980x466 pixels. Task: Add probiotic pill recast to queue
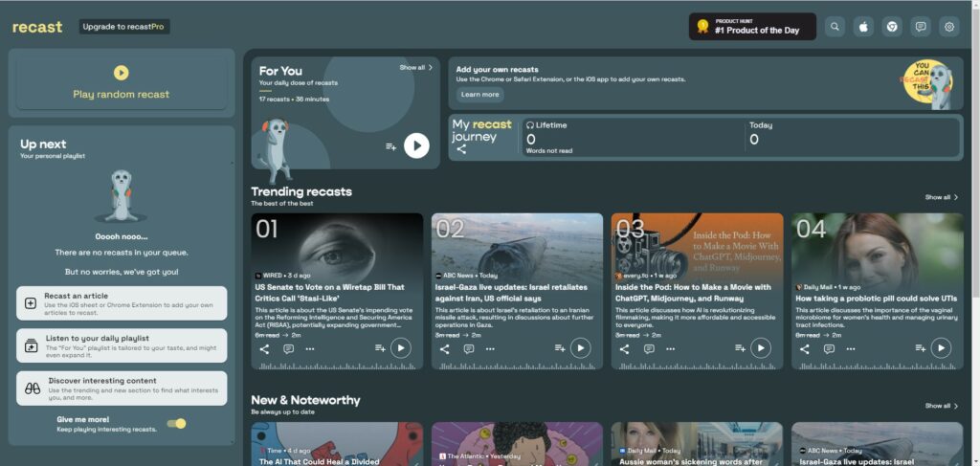point(920,348)
